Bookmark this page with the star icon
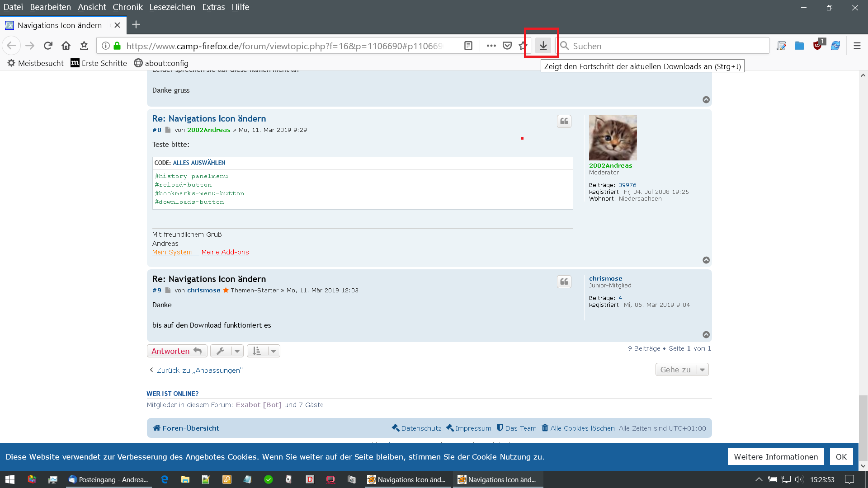868x488 pixels. coord(523,46)
